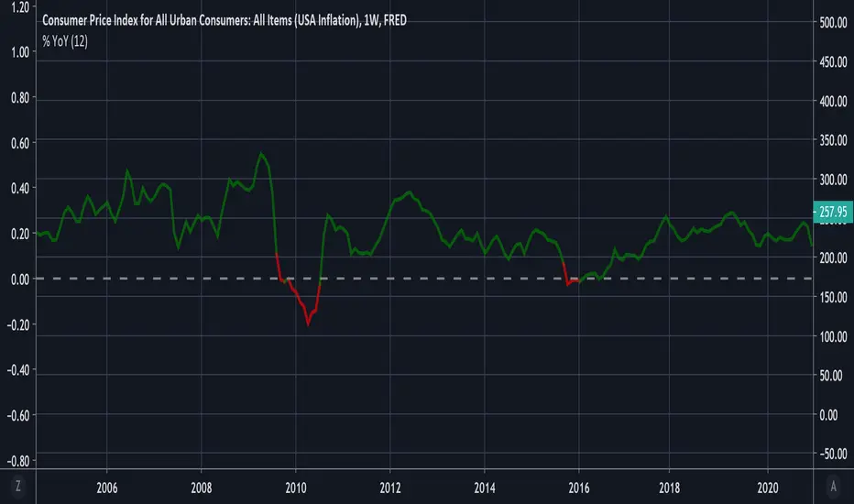Click the -0.40 left scale label
This screenshot has height=504, width=854.
coord(18,370)
